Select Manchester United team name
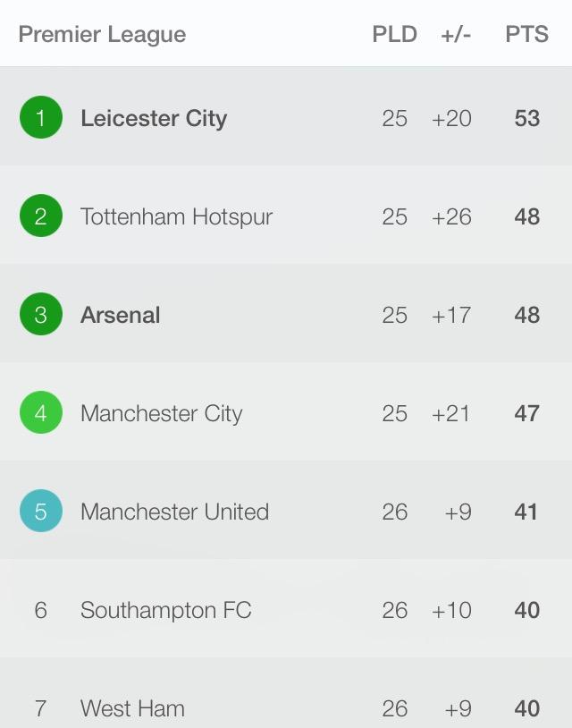The image size is (572, 728). pos(174,512)
